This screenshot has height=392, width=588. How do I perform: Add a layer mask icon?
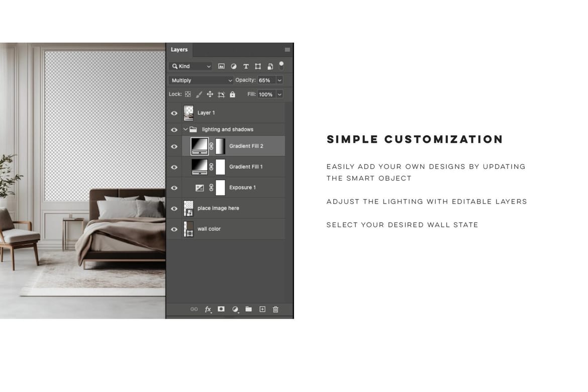221,309
